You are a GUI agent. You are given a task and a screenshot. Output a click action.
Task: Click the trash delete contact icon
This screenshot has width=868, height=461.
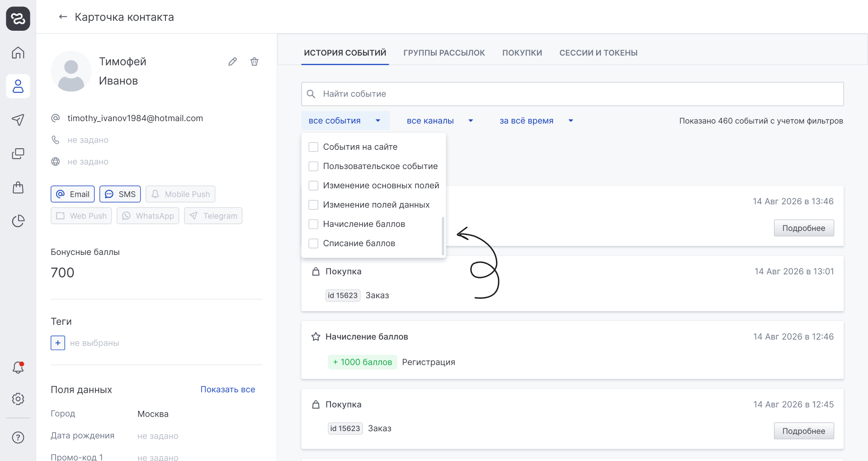(x=255, y=61)
